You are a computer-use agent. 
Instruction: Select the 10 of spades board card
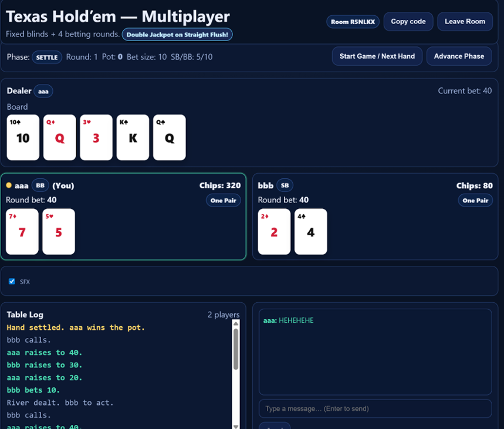coord(23,137)
